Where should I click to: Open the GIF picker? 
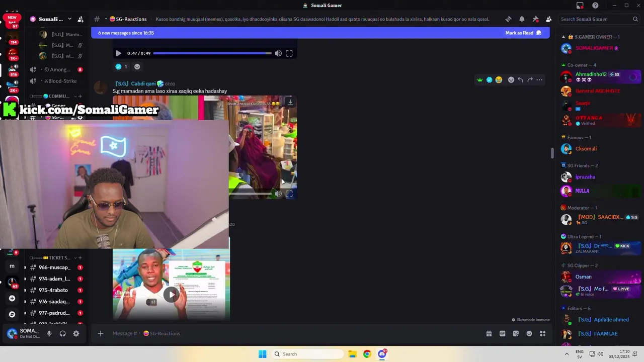click(502, 333)
